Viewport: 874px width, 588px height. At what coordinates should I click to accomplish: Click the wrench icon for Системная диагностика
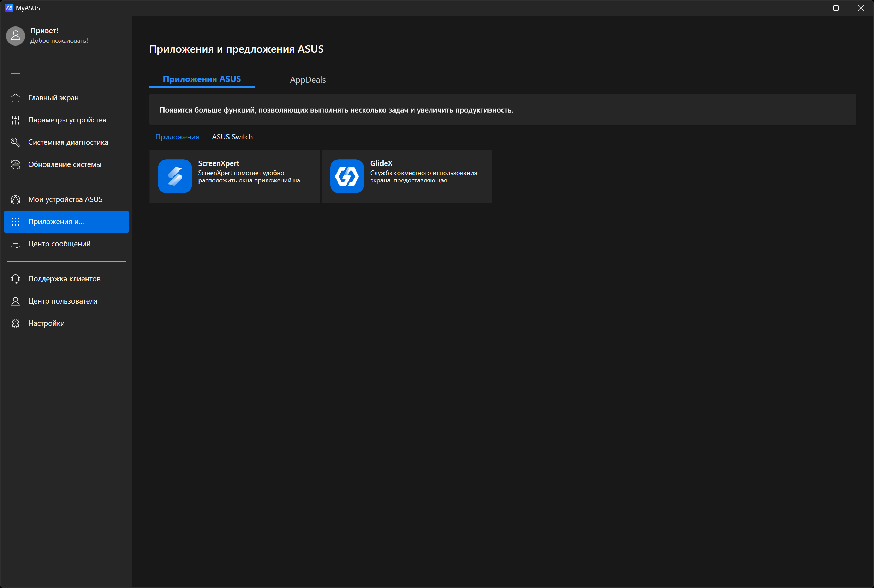pyautogui.click(x=16, y=142)
